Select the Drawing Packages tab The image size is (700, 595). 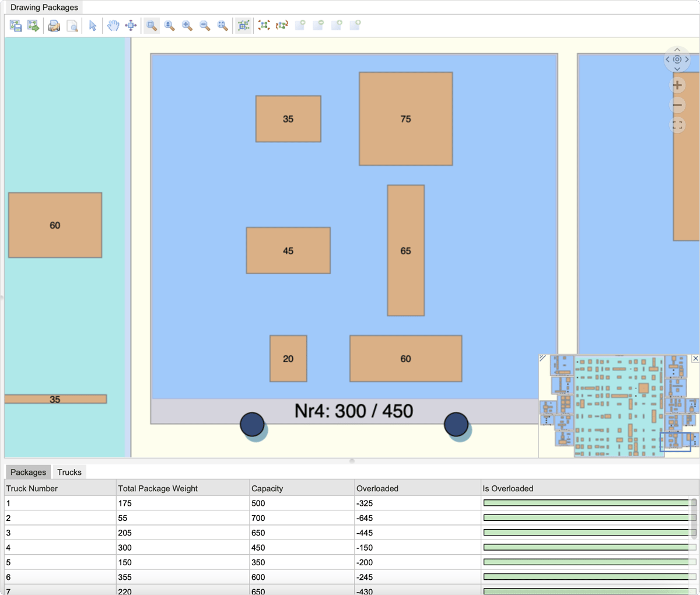click(44, 8)
